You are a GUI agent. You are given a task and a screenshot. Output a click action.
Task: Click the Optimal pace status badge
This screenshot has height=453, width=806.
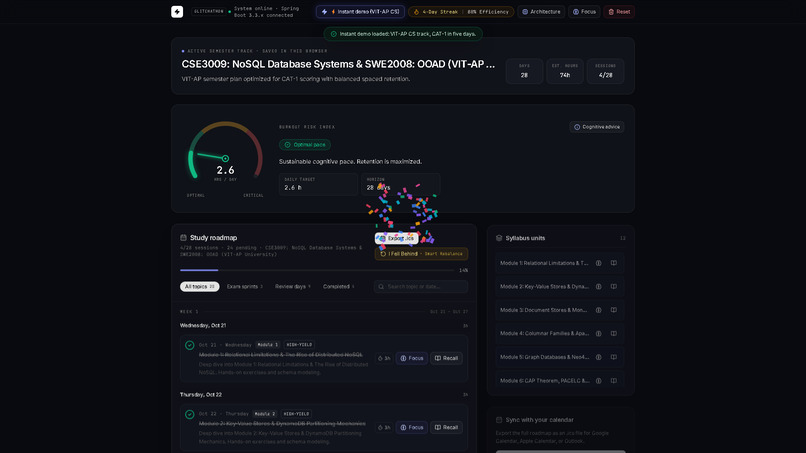pyautogui.click(x=305, y=144)
